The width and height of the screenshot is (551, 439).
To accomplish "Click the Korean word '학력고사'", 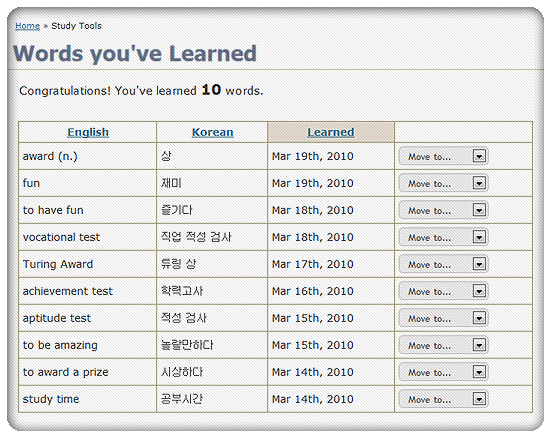I will pos(182,291).
